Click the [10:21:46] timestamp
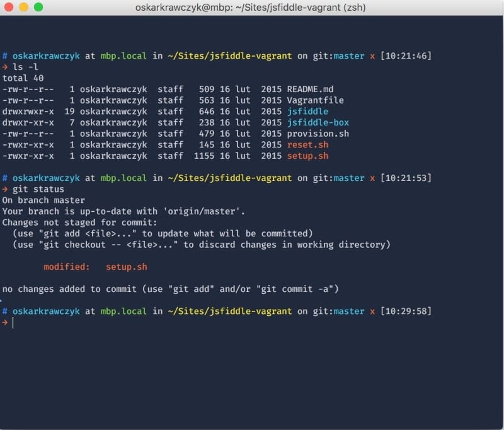 point(406,56)
